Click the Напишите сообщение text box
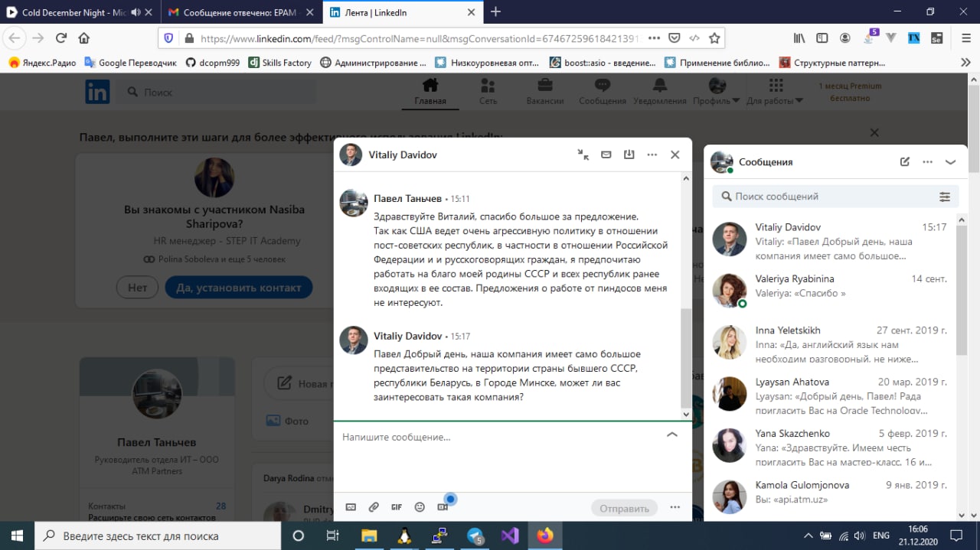Image resolution: width=980 pixels, height=550 pixels. coord(498,437)
